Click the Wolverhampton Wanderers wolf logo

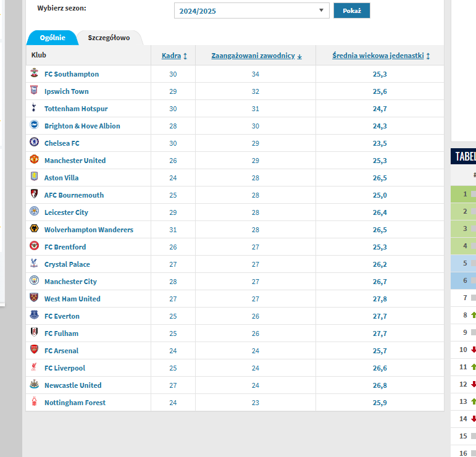(34, 228)
